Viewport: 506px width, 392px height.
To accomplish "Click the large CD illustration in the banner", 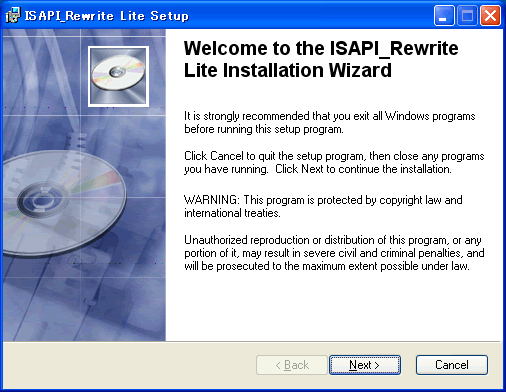I will [x=64, y=203].
